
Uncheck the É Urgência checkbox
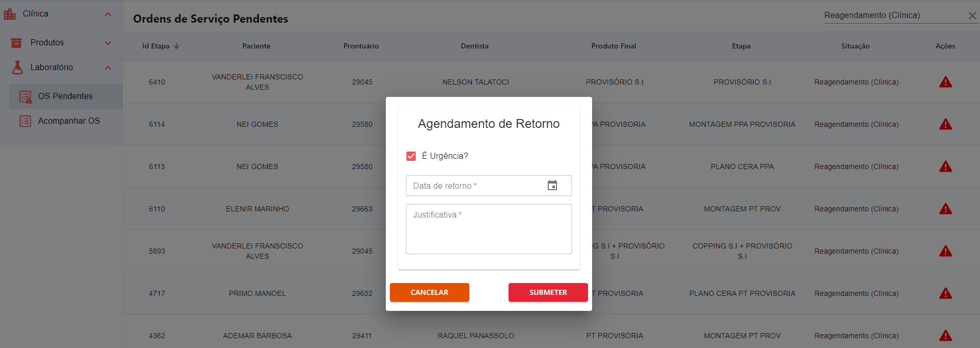[x=411, y=156]
